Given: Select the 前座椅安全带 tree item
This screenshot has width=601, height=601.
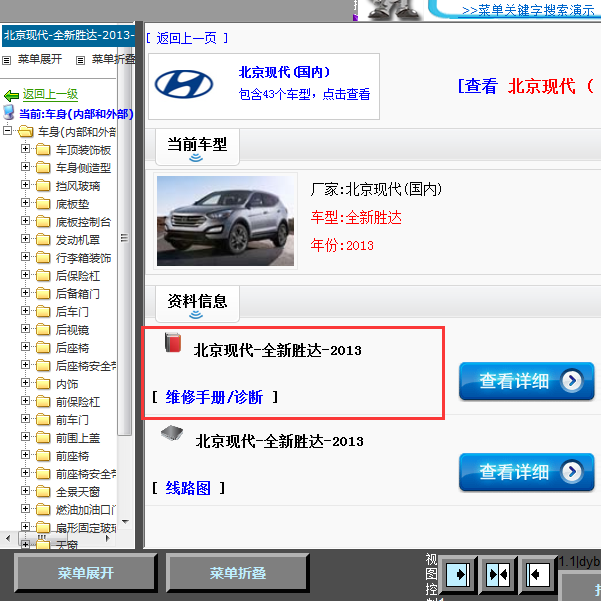Looking at the screenshot, I should (x=86, y=474).
